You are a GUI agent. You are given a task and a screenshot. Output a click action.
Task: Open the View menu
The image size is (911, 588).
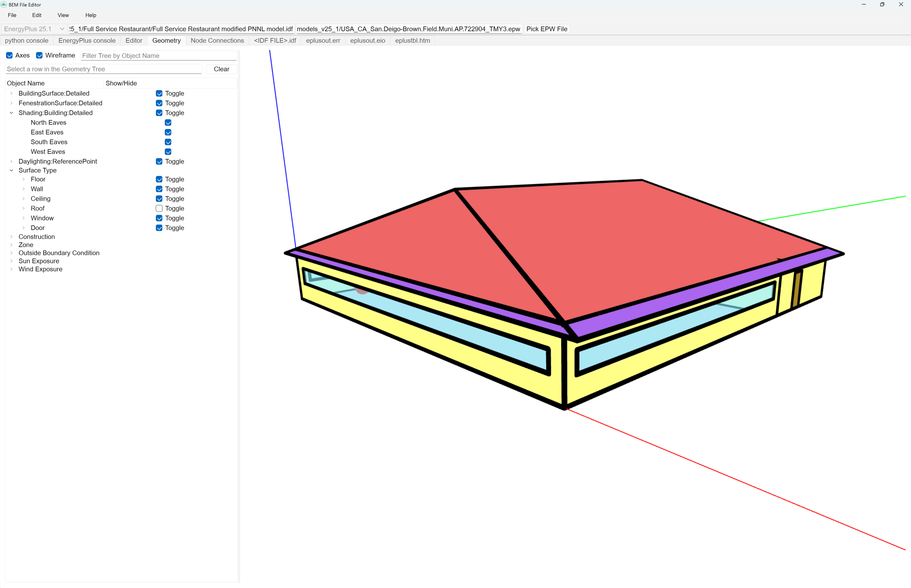click(x=63, y=15)
